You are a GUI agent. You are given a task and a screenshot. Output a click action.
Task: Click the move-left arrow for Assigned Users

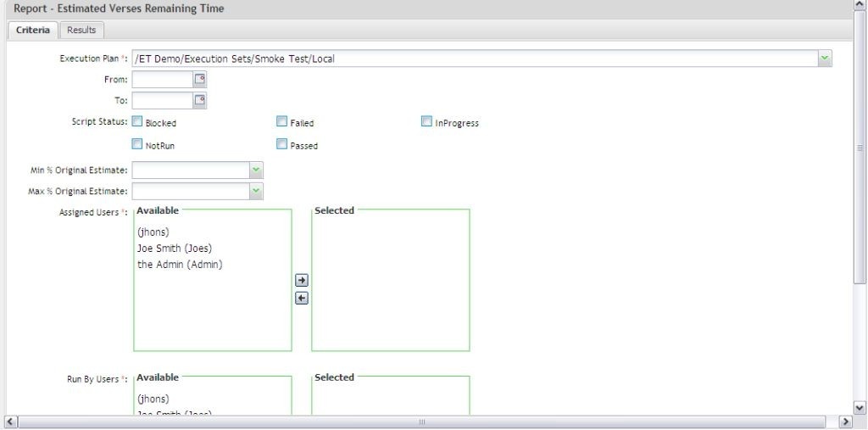pos(301,298)
